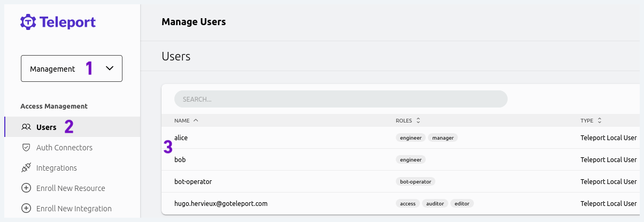
Task: Click the Integrations plug icon
Action: tap(26, 168)
